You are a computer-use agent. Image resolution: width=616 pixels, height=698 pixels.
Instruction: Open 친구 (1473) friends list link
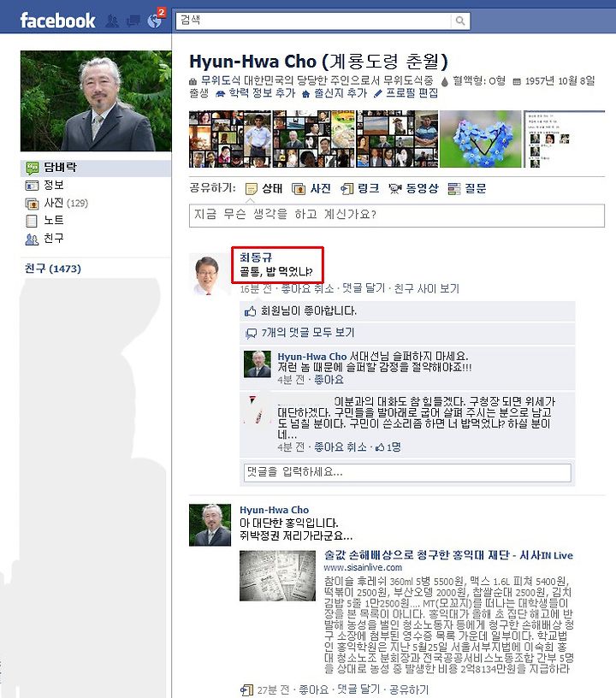(x=53, y=269)
